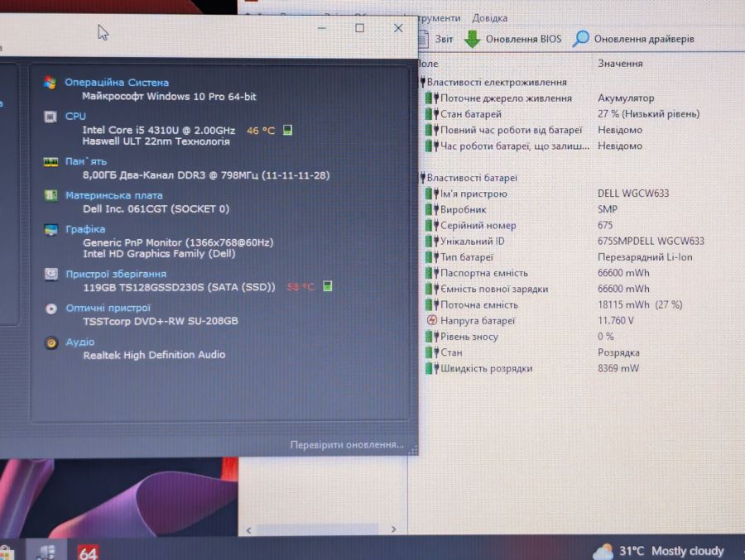Open the Speccy taskbar icon
The height and width of the screenshot is (560, 745).
[x=46, y=551]
